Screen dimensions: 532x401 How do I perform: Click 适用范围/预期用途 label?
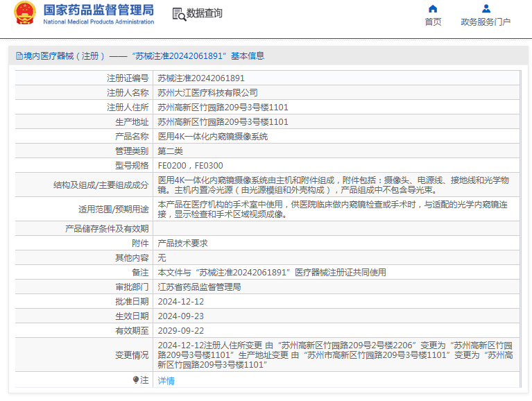113,210
